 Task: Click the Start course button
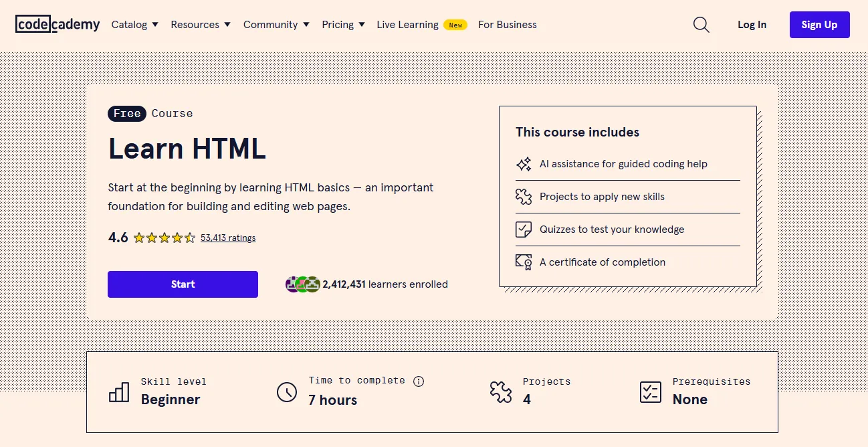(x=183, y=284)
